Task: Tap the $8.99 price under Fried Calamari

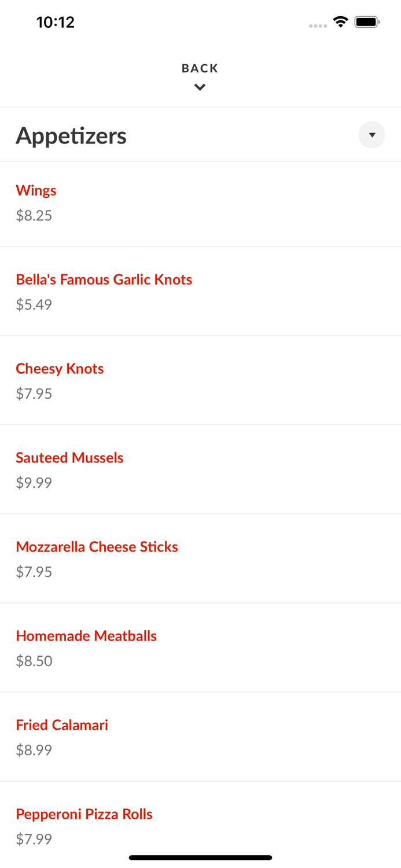Action: (34, 750)
